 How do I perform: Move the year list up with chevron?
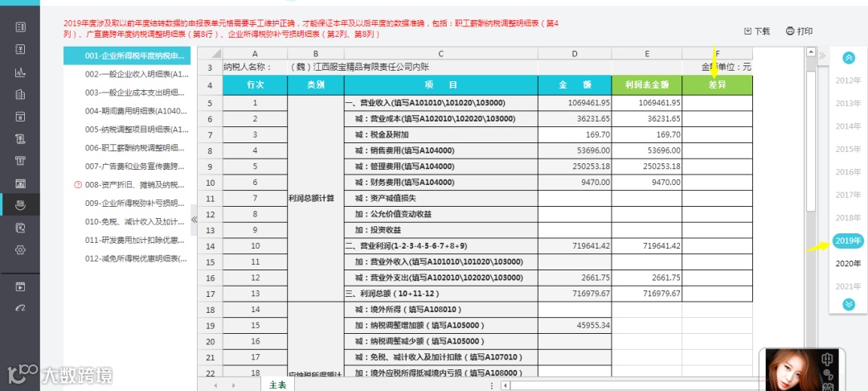(x=849, y=58)
